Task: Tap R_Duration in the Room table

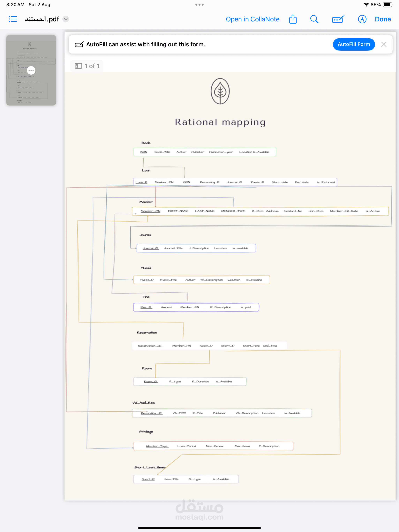Action: click(x=200, y=382)
